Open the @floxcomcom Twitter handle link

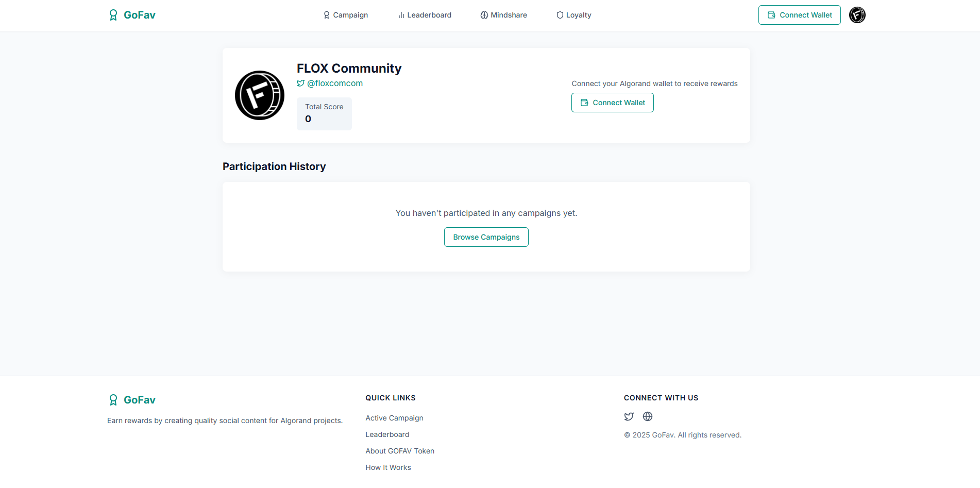[x=335, y=83]
